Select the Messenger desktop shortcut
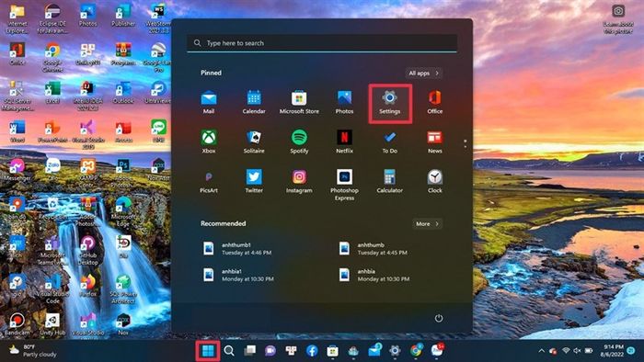The width and height of the screenshot is (644, 362). point(17,170)
